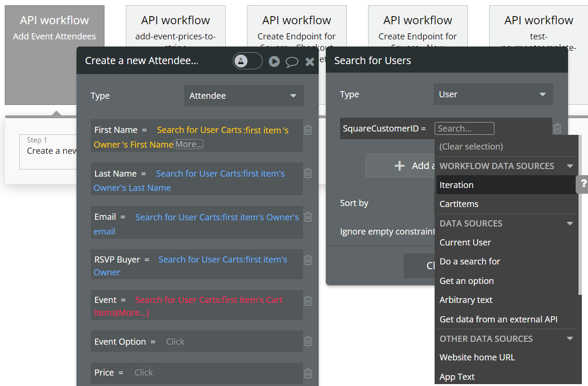Open the Attendee type dropdown
This screenshot has height=386, width=588.
click(x=244, y=95)
